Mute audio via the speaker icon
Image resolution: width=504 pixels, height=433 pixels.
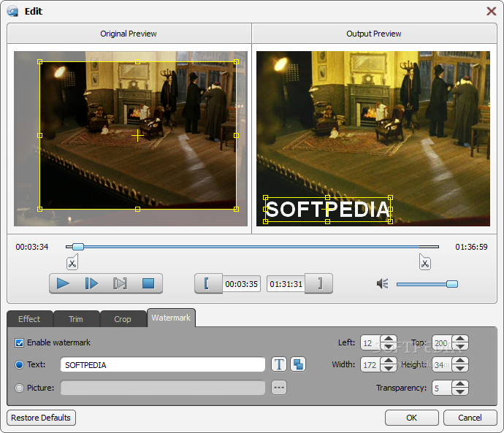coord(383,283)
